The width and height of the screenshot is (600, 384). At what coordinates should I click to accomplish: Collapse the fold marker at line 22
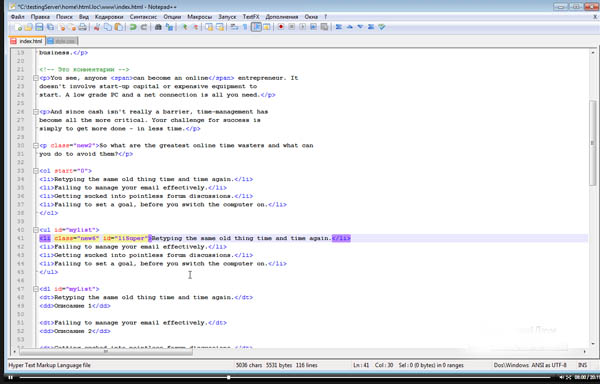pyautogui.click(x=36, y=78)
